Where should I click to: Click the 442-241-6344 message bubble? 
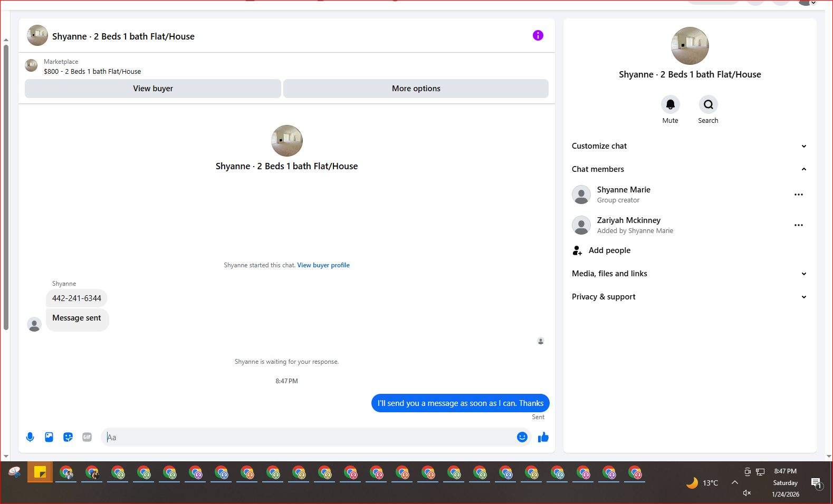coord(76,298)
